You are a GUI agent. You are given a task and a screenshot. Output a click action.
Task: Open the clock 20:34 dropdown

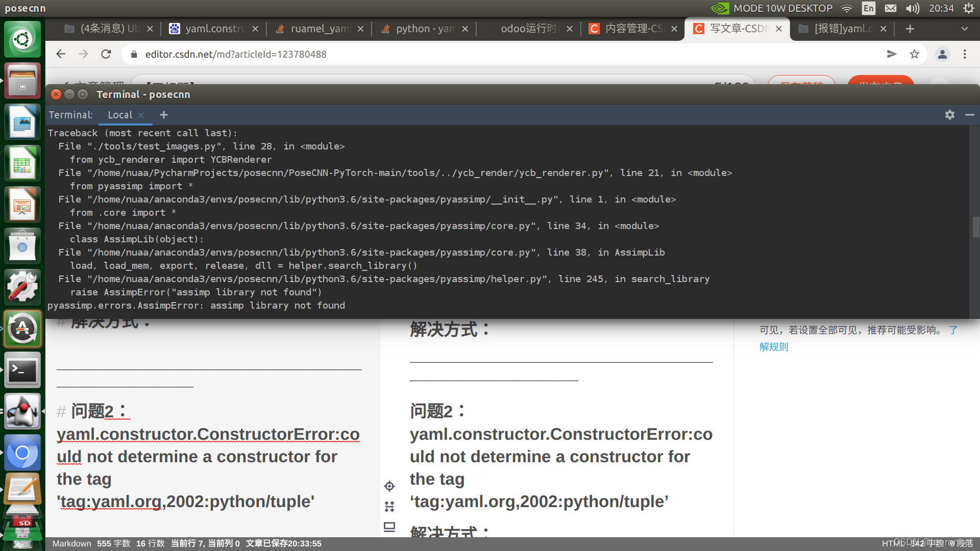[x=941, y=8]
